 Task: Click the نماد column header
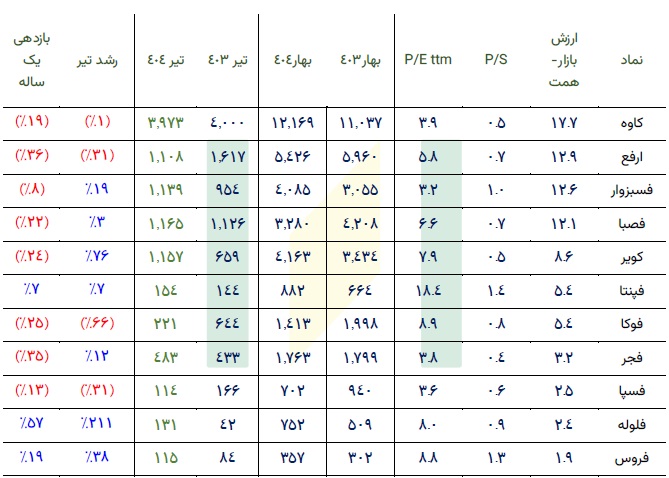tap(631, 60)
